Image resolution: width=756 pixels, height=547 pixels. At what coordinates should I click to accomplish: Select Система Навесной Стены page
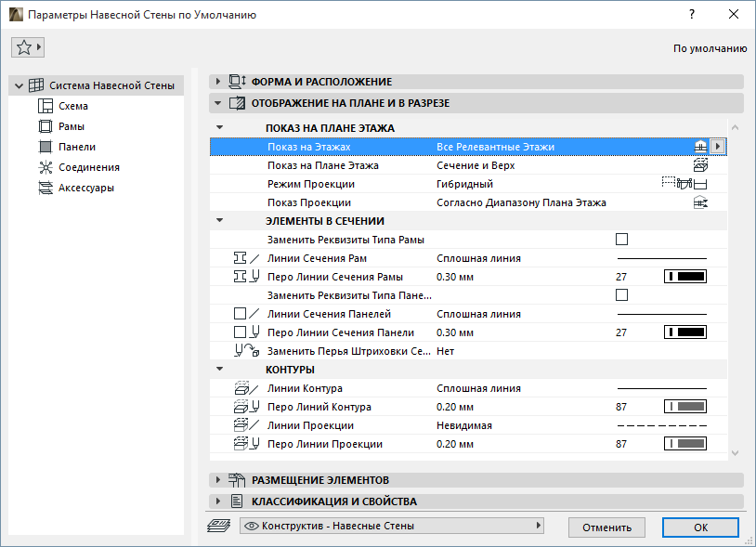[x=111, y=85]
